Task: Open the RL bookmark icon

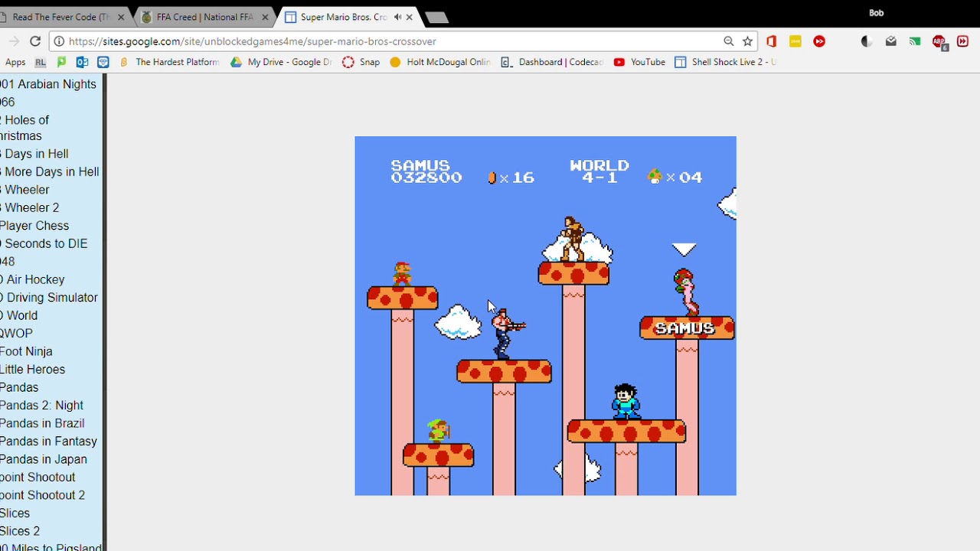Action: tap(41, 62)
